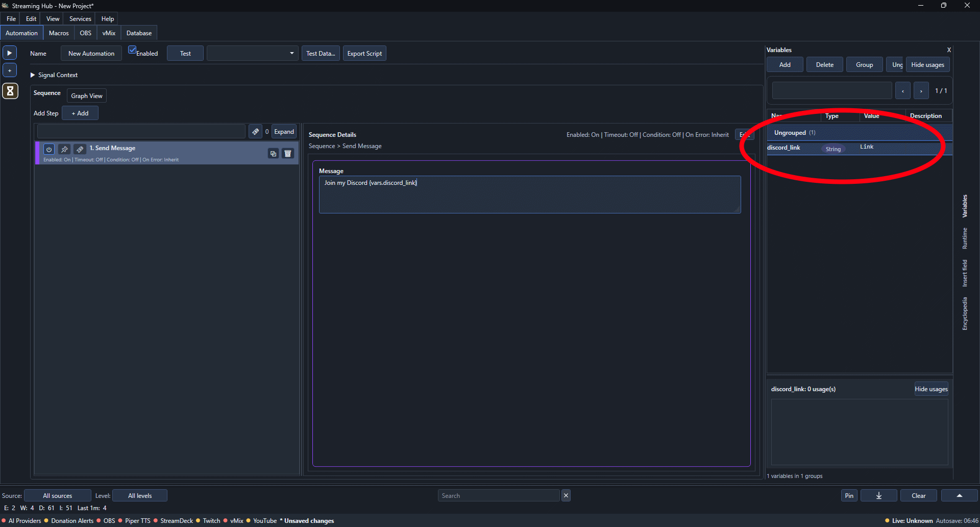The width and height of the screenshot is (980, 527).
Task: Run the automation with the play icon
Action: (10, 53)
